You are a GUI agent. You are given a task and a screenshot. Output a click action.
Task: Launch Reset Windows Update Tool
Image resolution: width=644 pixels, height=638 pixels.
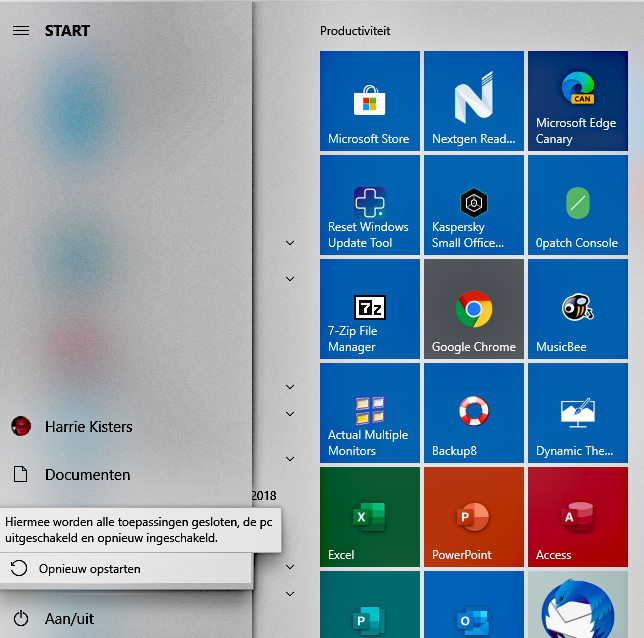[x=370, y=205]
